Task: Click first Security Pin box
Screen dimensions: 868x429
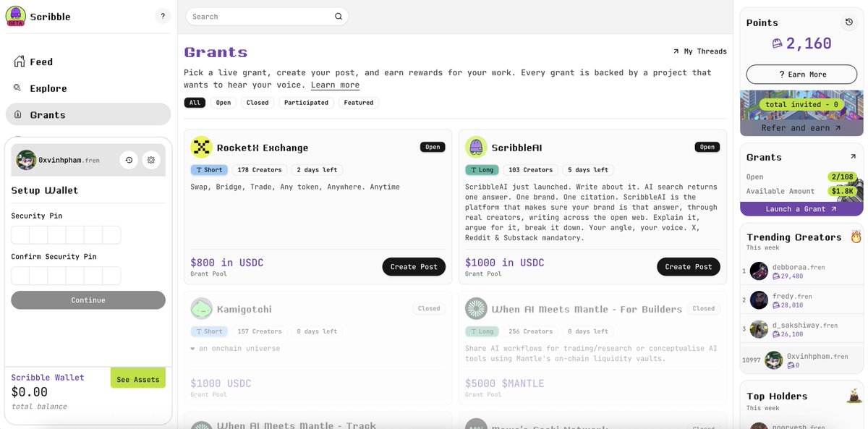Action: (x=20, y=235)
